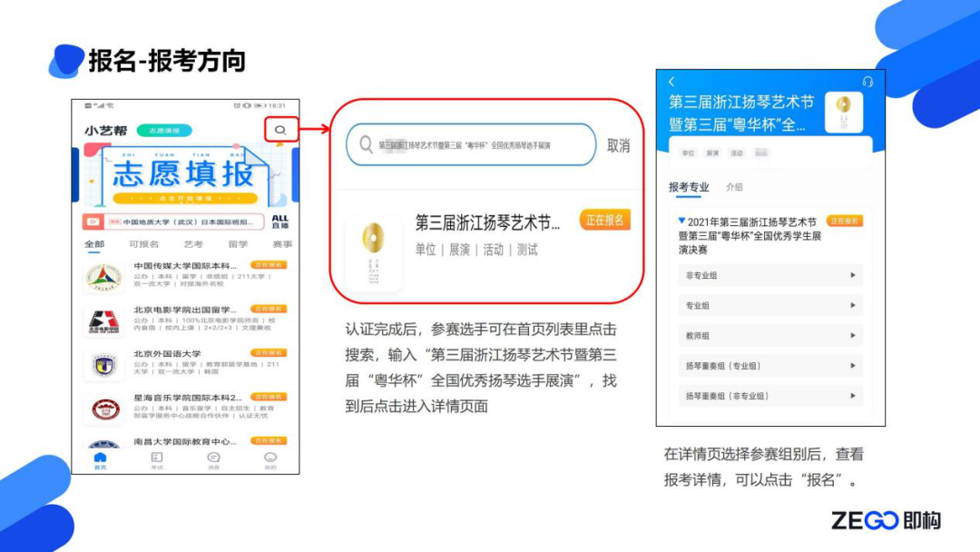The height and width of the screenshot is (552, 980).
Task: Open the 南昌大学国际教育中心 listing title
Action: tap(185, 441)
